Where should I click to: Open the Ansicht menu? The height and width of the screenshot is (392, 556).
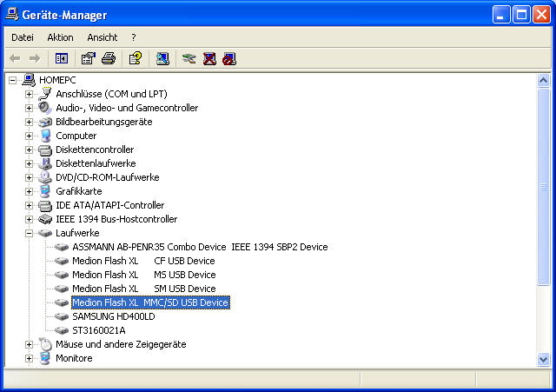pos(103,37)
